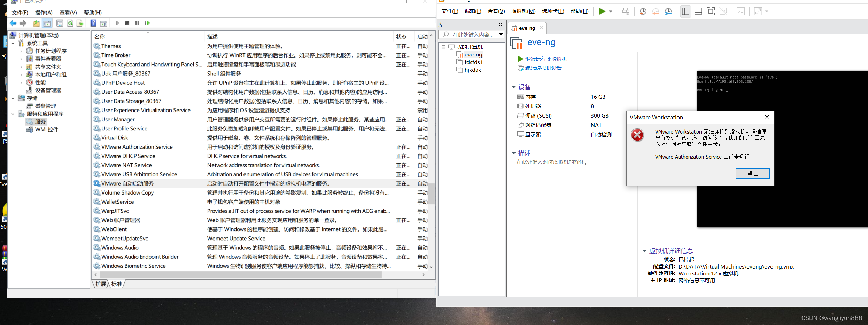This screenshot has height=325, width=868.
Task: Click 编辑虚拟机设置 link
Action: pos(543,68)
